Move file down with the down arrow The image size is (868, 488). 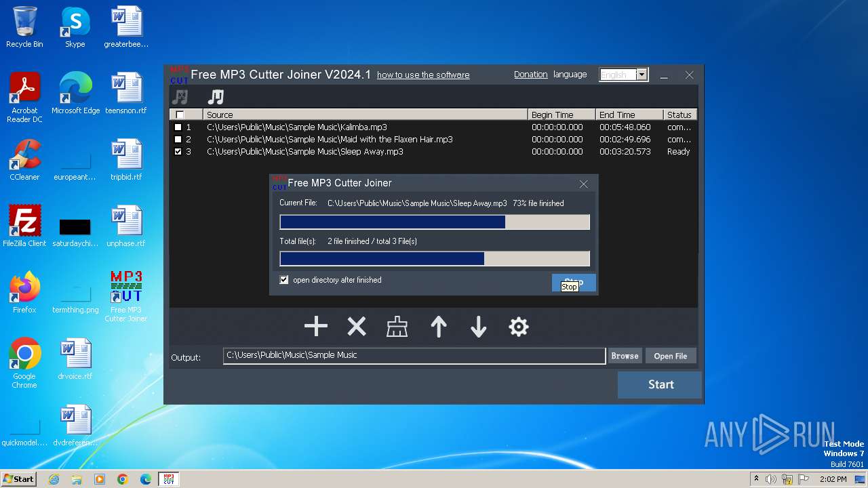479,327
